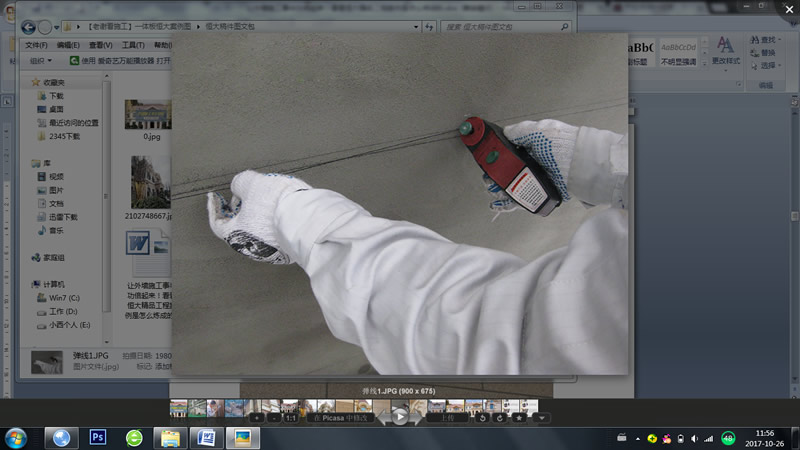The image size is (800, 450).
Task: Rotate image clockwise
Action: [499, 417]
